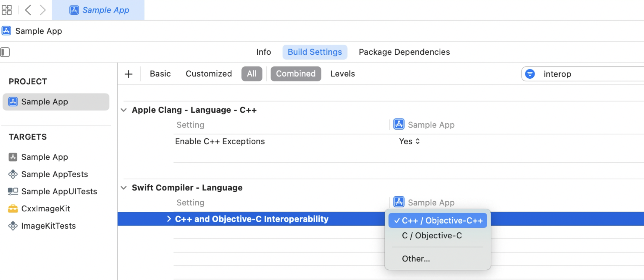This screenshot has width=644, height=280.
Task: Click Sample App column icon under Swift Compiler
Action: tap(399, 202)
